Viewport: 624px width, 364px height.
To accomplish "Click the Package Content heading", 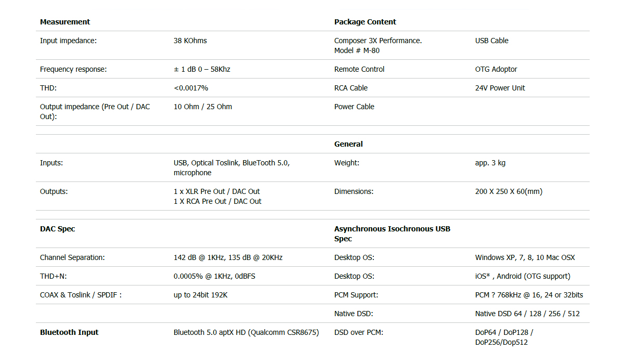I will (365, 22).
